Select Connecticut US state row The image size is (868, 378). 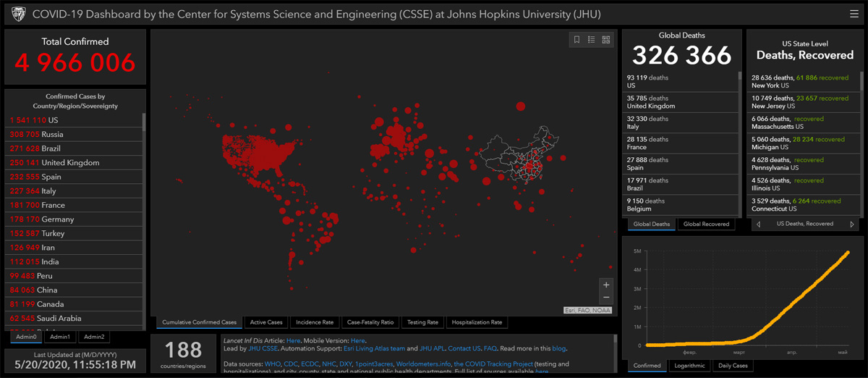pyautogui.click(x=804, y=204)
